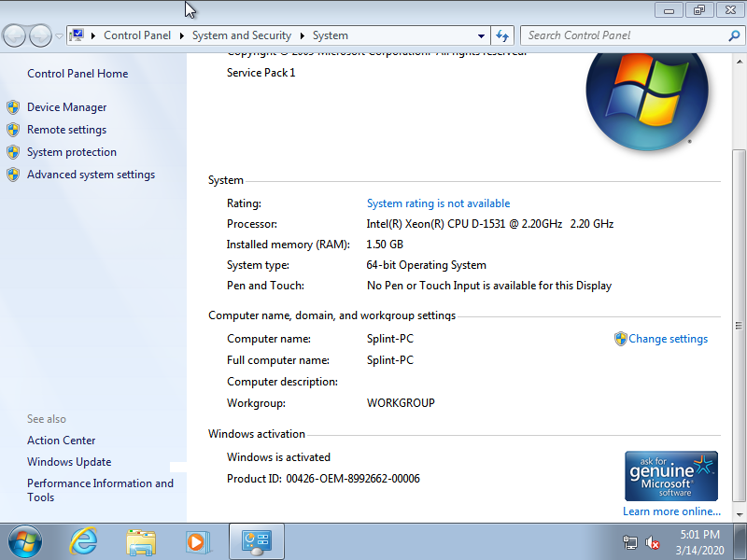
Task: Click the scrollbar up arrow
Action: [740, 62]
